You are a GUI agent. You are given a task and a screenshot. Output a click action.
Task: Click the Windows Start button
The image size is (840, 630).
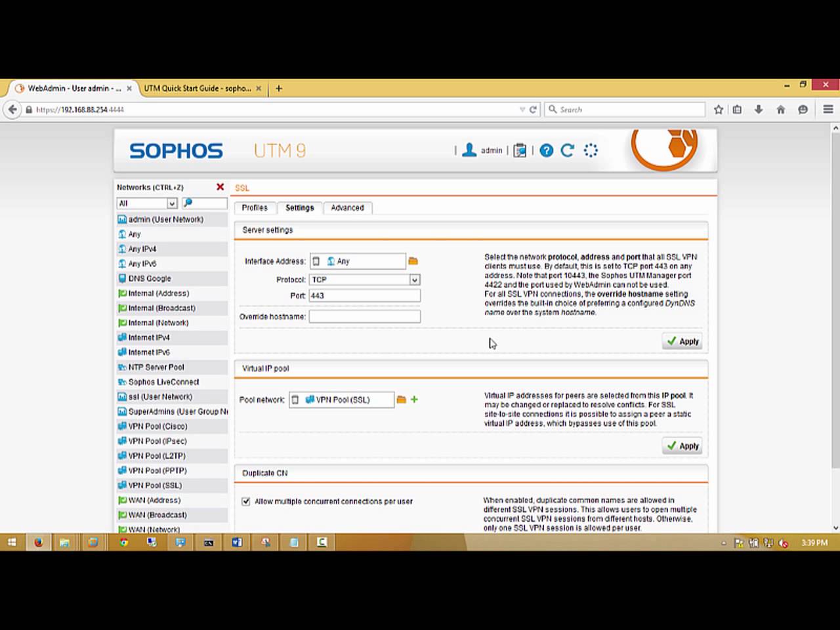(x=12, y=542)
